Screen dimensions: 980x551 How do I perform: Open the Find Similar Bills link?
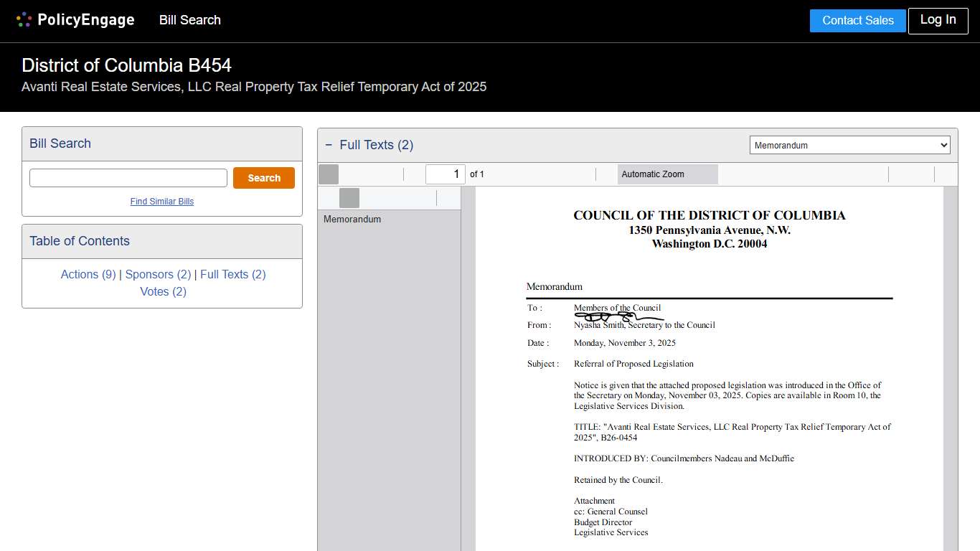click(x=161, y=201)
